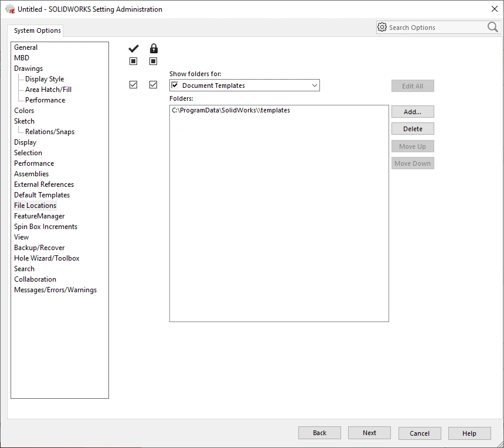This screenshot has width=504, height=448.
Task: Select the C:\ProgramData\SolidWorks\\templates folder entry
Action: tap(231, 110)
